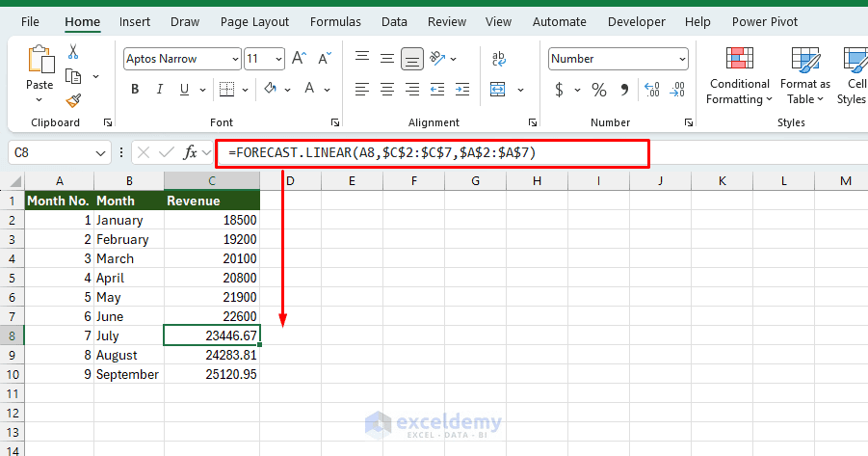This screenshot has height=456, width=868.
Task: Select column A header
Action: (59, 180)
